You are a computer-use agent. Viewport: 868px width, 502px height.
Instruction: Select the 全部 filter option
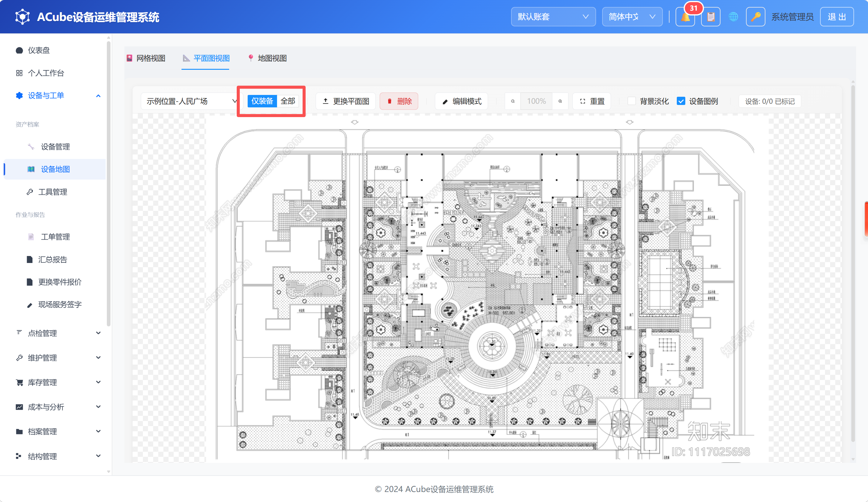288,101
